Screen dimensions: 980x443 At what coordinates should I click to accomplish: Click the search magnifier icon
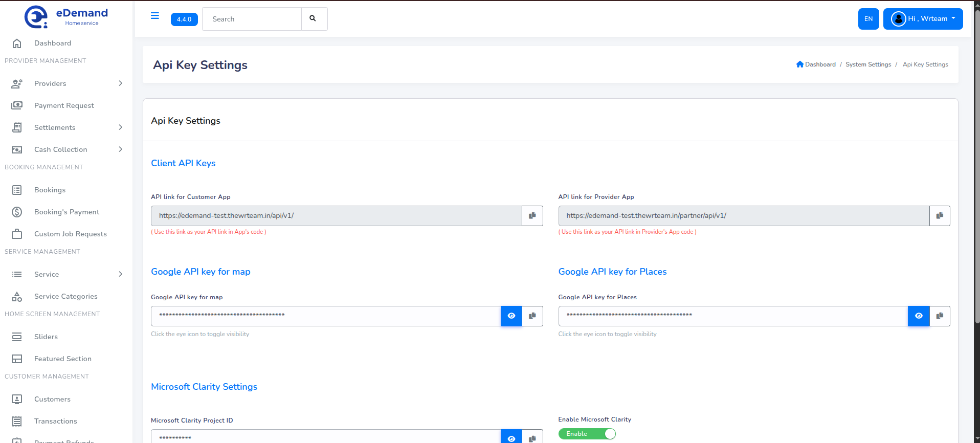tap(313, 19)
